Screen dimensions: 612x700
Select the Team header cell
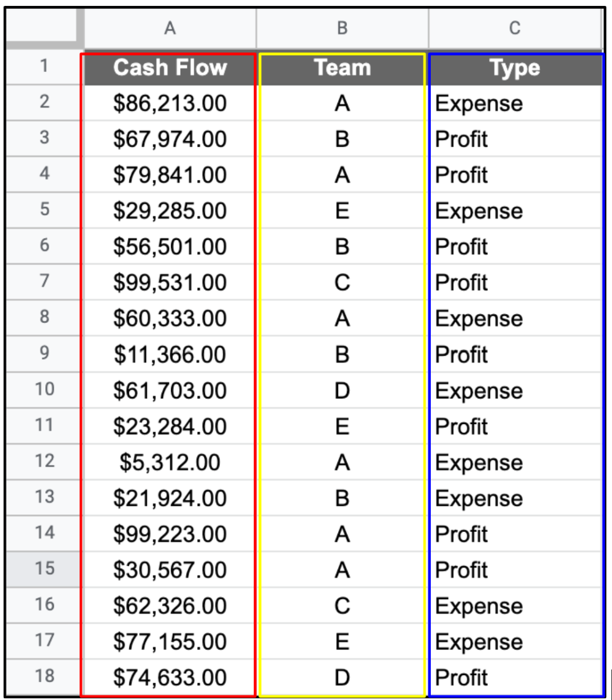tap(342, 68)
